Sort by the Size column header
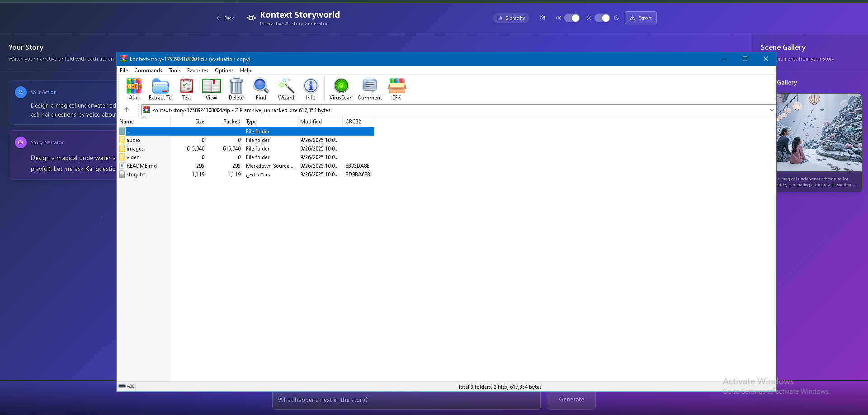The height and width of the screenshot is (415, 868). click(189, 122)
